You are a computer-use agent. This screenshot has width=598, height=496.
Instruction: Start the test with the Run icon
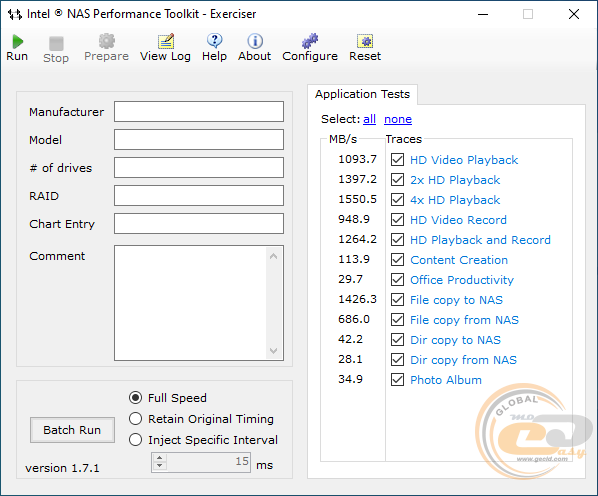[18, 42]
